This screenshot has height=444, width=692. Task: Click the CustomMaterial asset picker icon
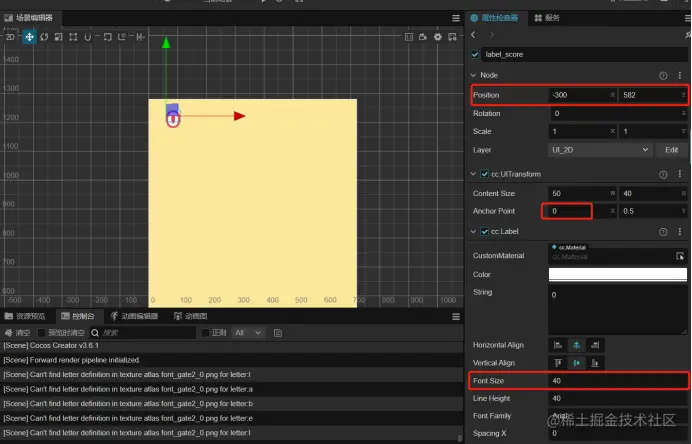tap(680, 256)
